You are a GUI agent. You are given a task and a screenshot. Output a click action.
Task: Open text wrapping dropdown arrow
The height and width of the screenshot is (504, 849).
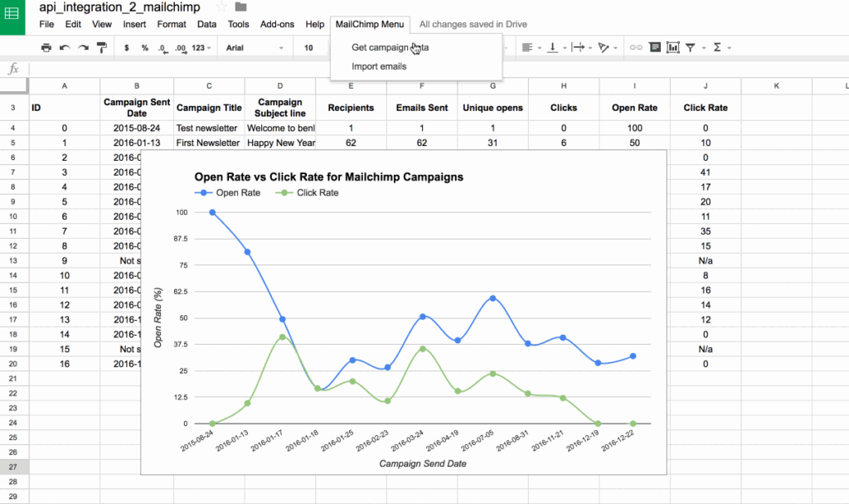pyautogui.click(x=590, y=47)
